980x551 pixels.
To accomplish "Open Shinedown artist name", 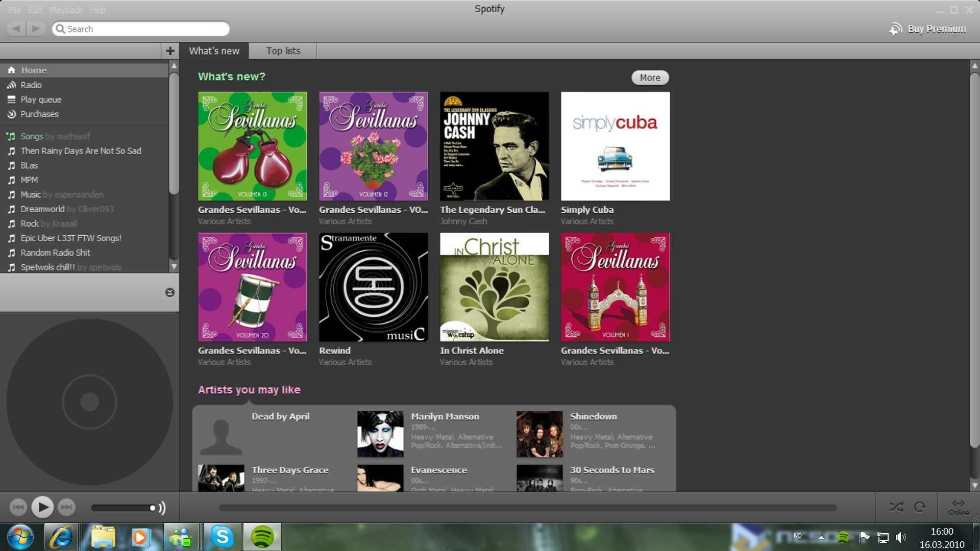I will click(594, 416).
